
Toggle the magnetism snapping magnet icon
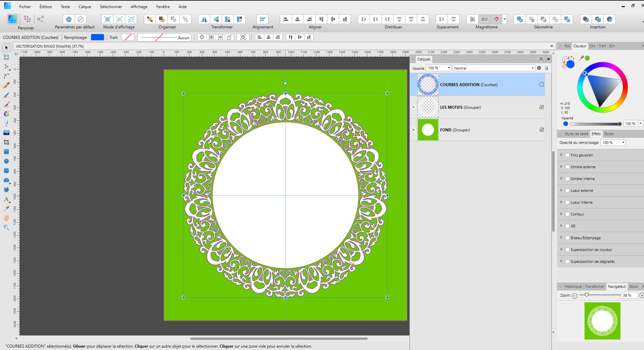[496, 19]
